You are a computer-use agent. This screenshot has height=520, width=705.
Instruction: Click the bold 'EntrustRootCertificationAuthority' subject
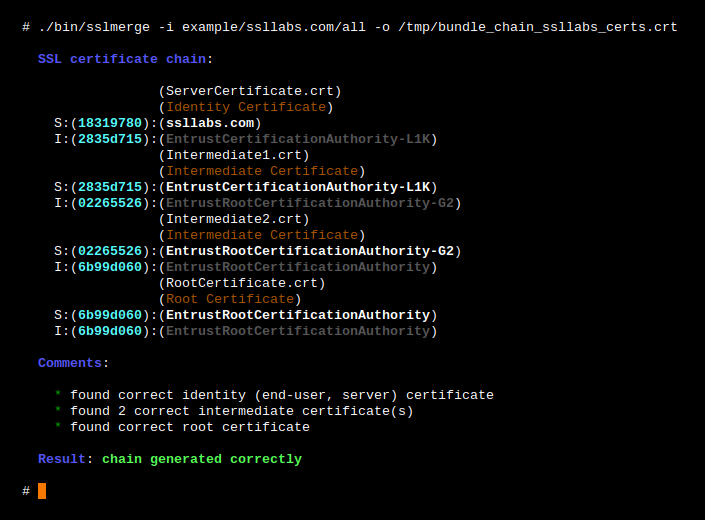click(x=298, y=315)
